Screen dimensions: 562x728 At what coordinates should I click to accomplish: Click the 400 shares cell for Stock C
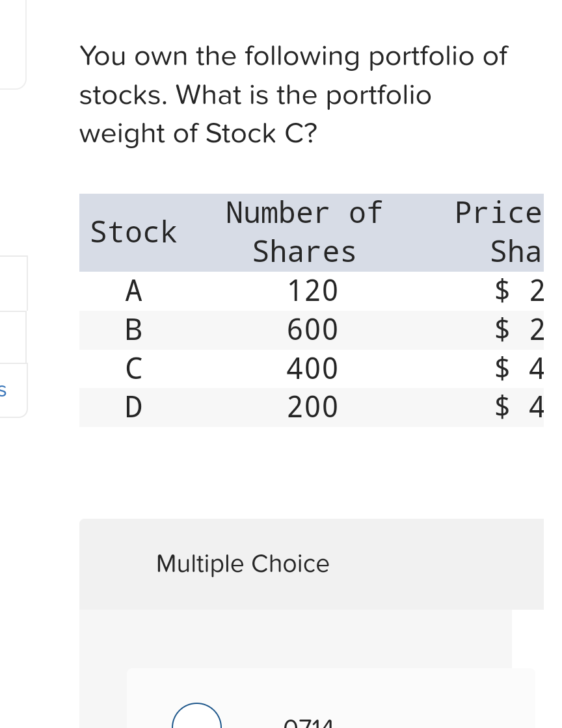(312, 369)
